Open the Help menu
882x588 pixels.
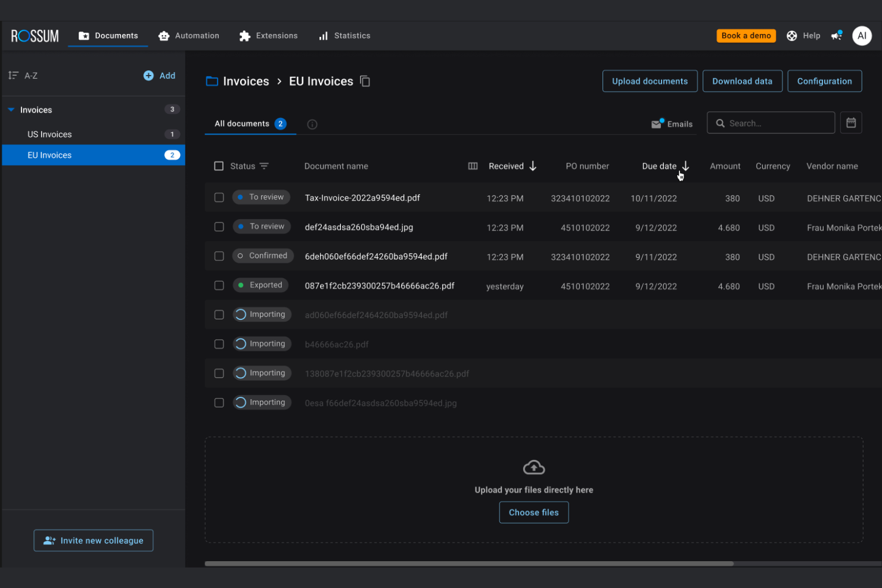[x=803, y=35]
